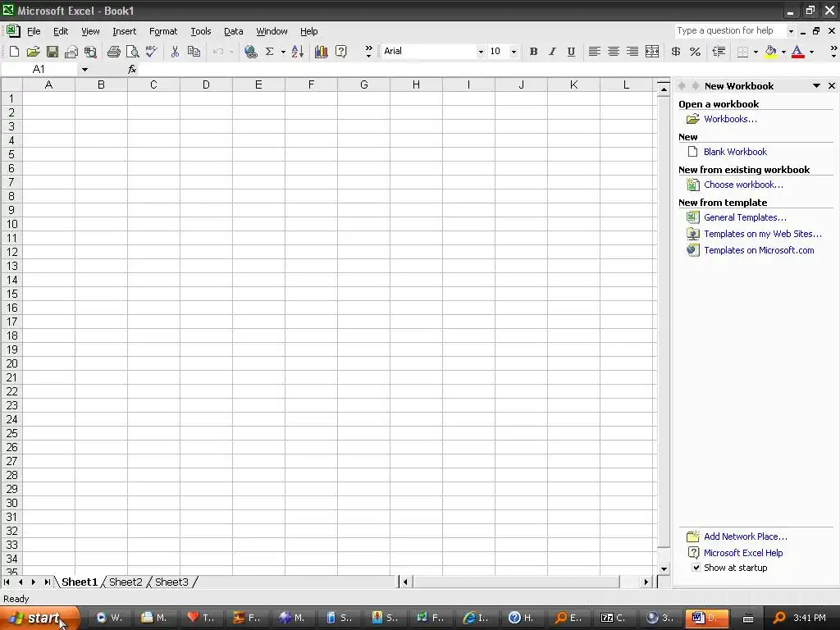Switch to the Sheet3 tab

click(171, 582)
